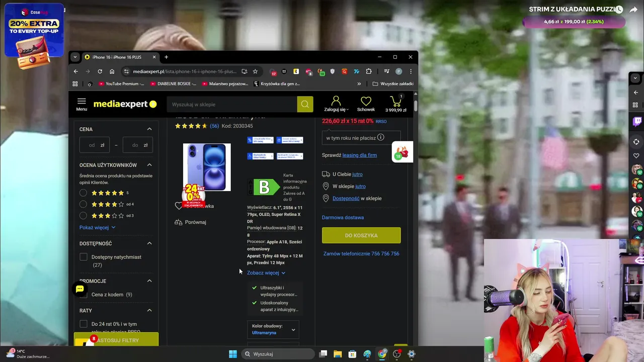
Task: Add product to wishlist via heart icon
Action: coord(178,206)
